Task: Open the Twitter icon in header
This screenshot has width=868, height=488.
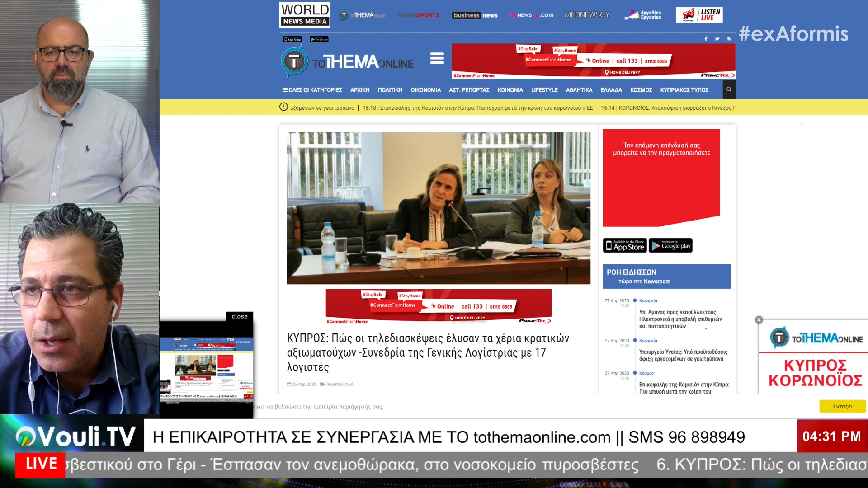Action: click(x=717, y=39)
